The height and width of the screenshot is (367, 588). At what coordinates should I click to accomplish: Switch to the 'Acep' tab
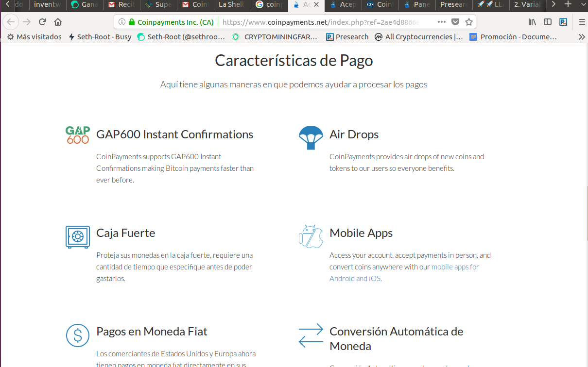point(343,5)
